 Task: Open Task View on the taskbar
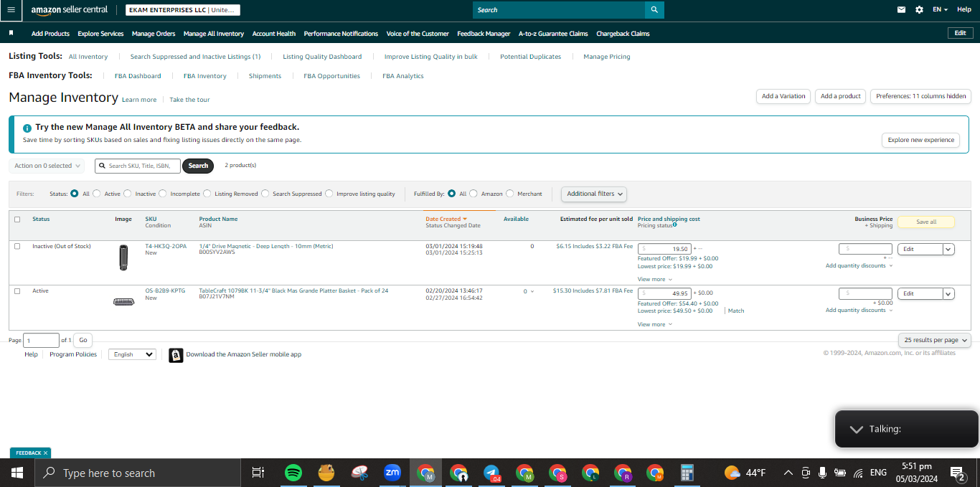[x=258, y=473]
